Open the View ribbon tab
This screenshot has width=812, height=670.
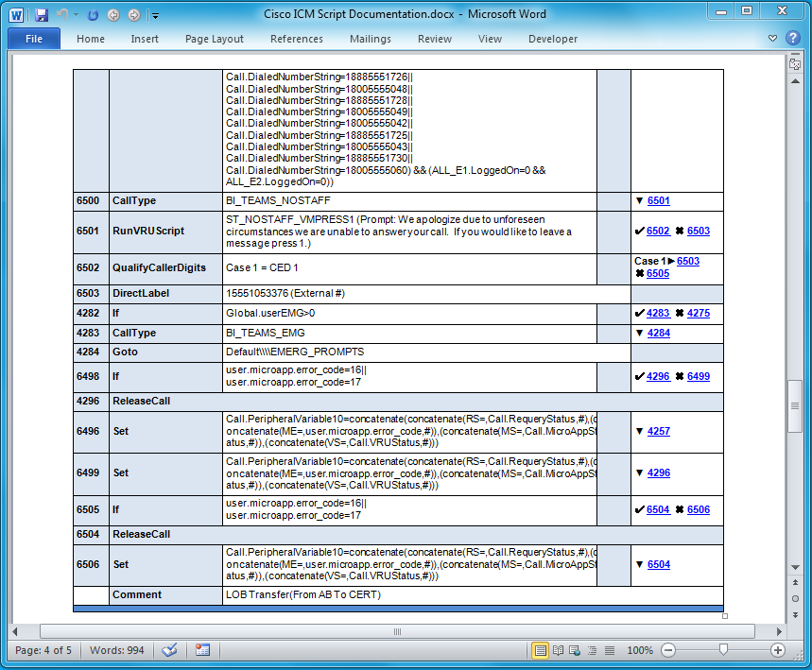click(x=490, y=39)
